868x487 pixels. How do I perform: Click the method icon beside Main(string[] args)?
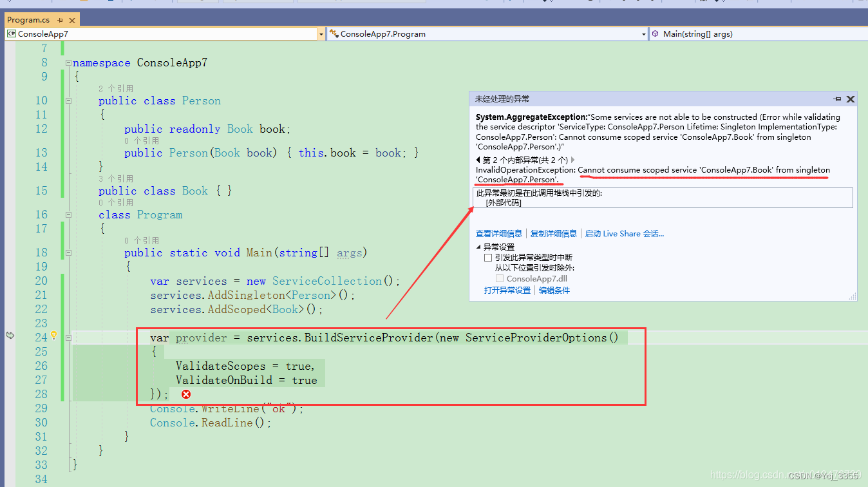point(656,34)
